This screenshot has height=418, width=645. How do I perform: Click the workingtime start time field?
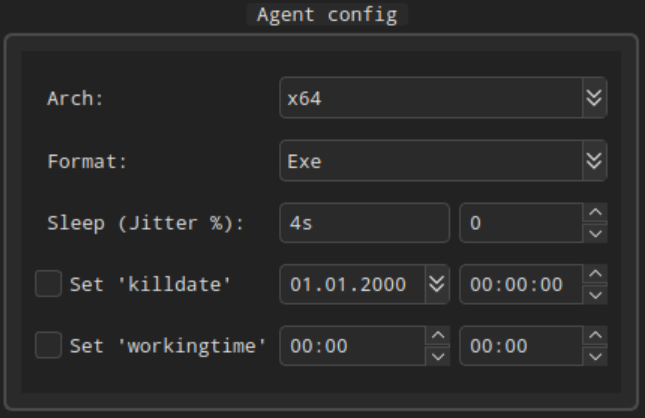353,346
